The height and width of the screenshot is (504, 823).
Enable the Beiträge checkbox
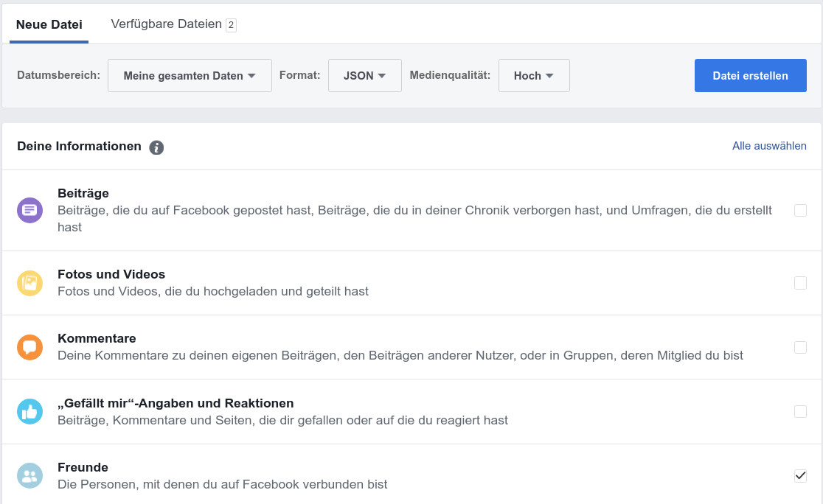[800, 210]
